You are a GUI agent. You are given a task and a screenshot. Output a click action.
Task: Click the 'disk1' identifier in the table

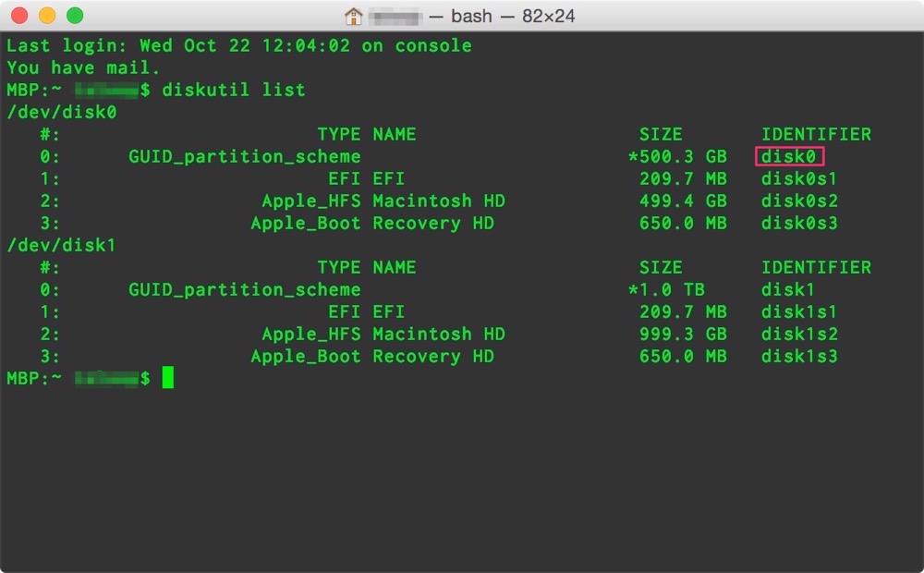coord(788,289)
